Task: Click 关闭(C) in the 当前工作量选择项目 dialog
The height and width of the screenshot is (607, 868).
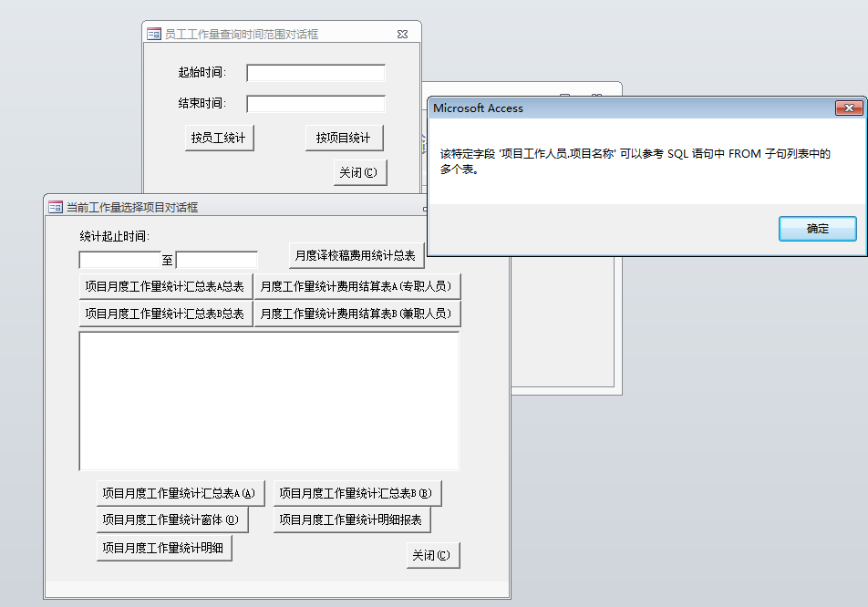Action: (x=433, y=556)
